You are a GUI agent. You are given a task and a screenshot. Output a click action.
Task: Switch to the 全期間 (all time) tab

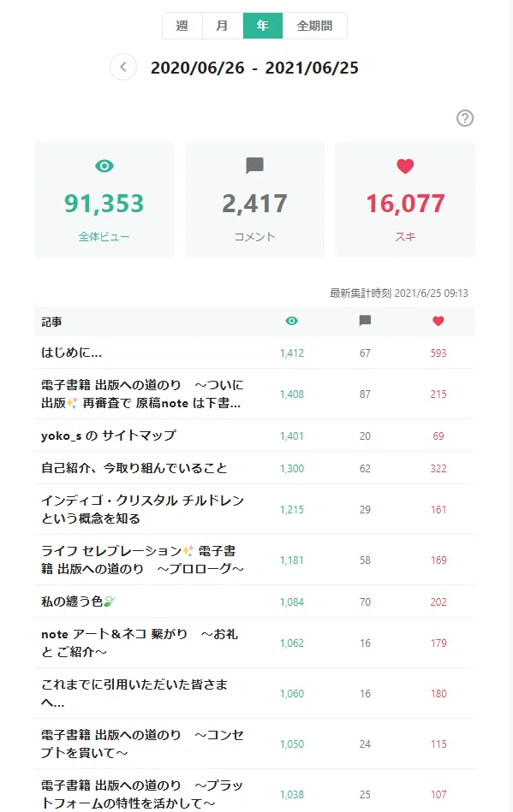click(314, 26)
